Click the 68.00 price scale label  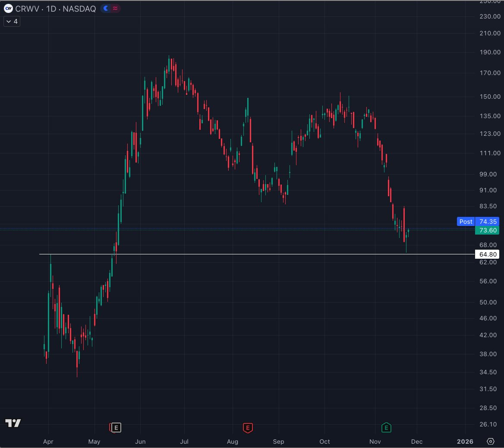coord(488,245)
